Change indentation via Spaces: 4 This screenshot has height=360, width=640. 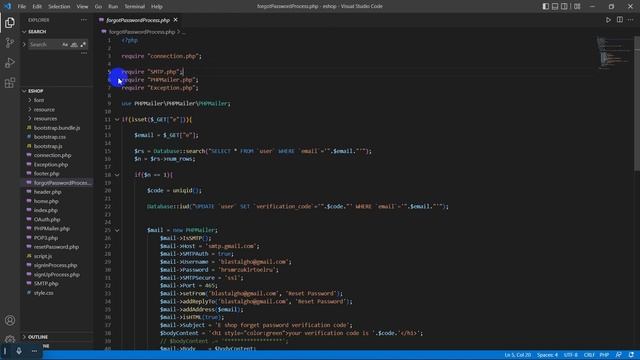(x=547, y=355)
